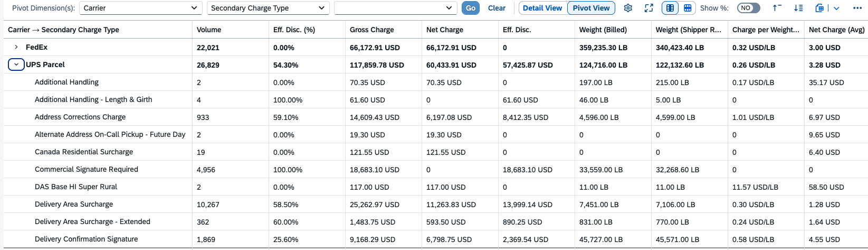868x250 pixels.
Task: Collapse all rows with up-arrow icon
Action: pos(777,8)
